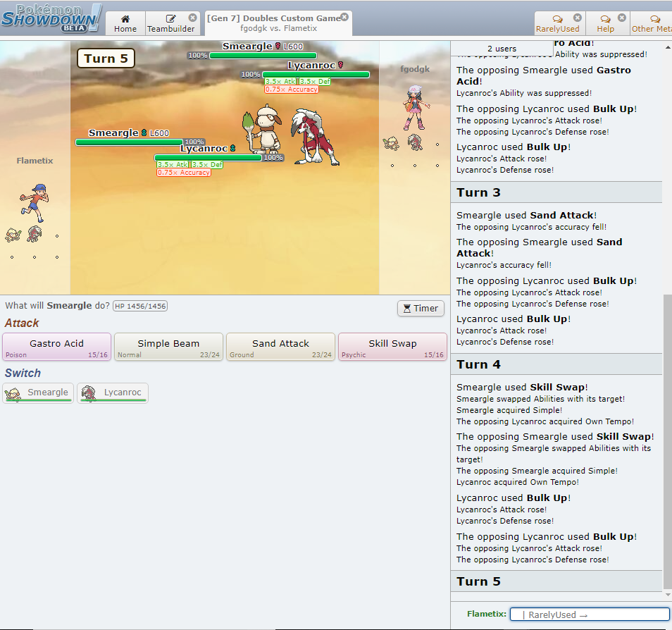Close the RarelyUsed chat tab
This screenshot has width=672, height=630.
(578, 18)
